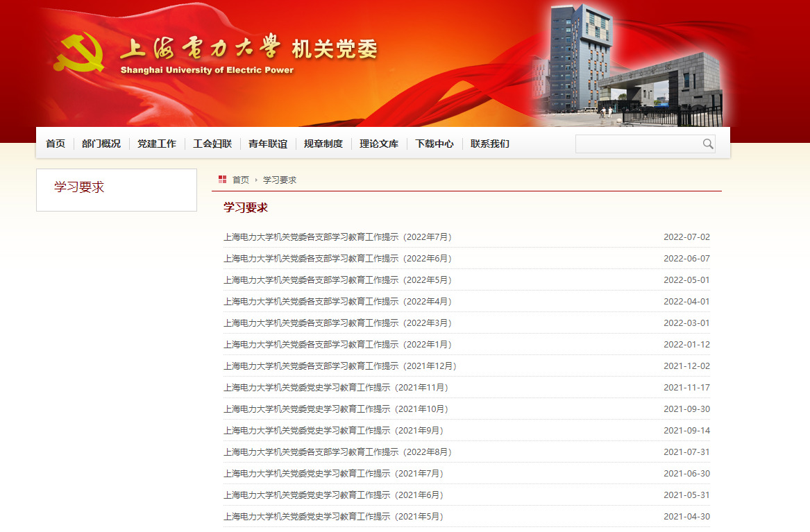Open the 2022年6月 学习教育工作提示 article
This screenshot has height=532, width=810.
click(x=338, y=259)
